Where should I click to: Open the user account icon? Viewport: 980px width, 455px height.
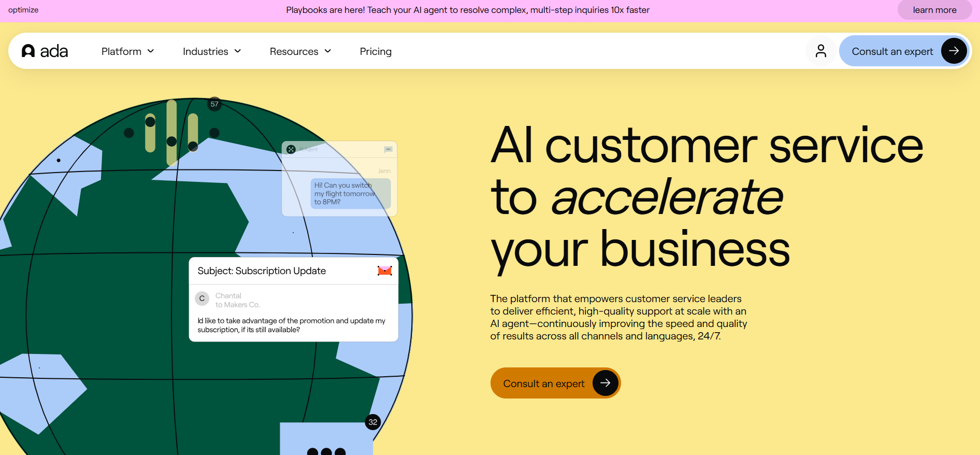[820, 51]
